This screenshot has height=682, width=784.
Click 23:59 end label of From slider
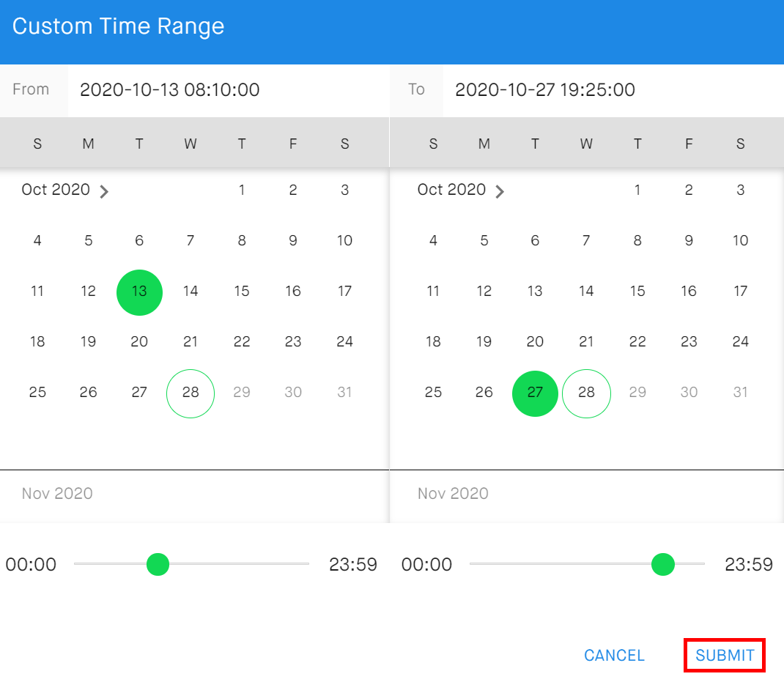tap(352, 565)
